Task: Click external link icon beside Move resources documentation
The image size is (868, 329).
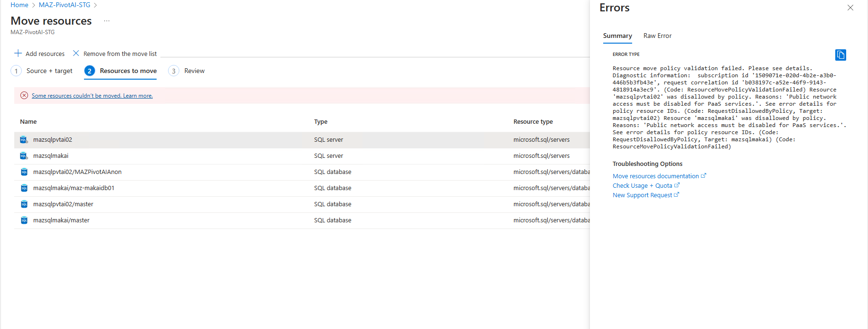Action: pyautogui.click(x=703, y=176)
